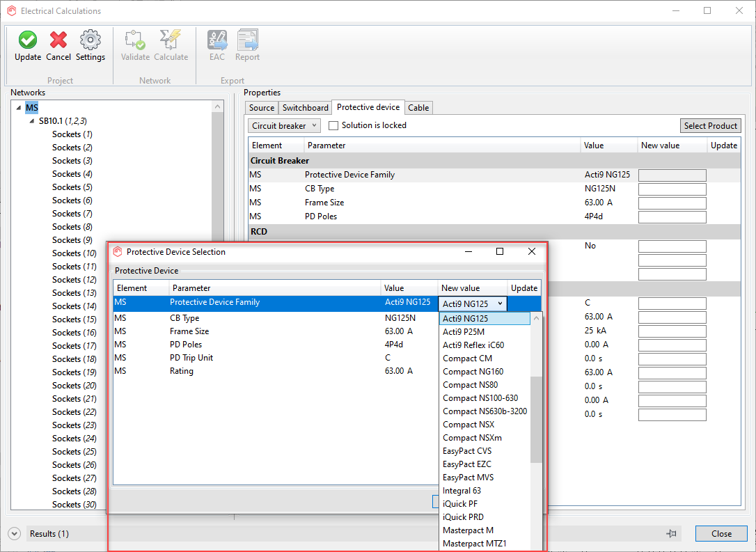The image size is (756, 552).
Task: Choose EasyPact EZC option
Action: click(485, 464)
